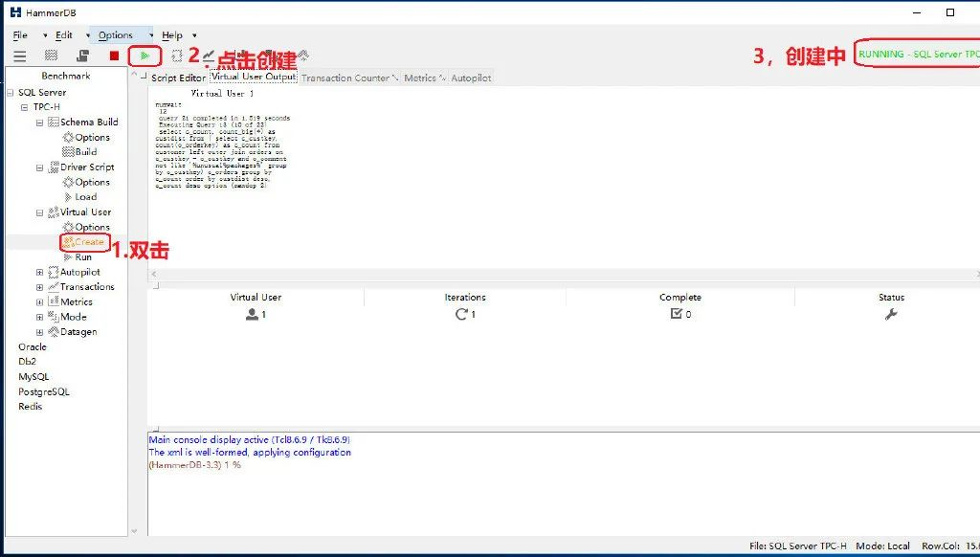The image size is (980, 557).
Task: Click 'File: SQL Server TPC-H' in status bar
Action: pos(798,546)
